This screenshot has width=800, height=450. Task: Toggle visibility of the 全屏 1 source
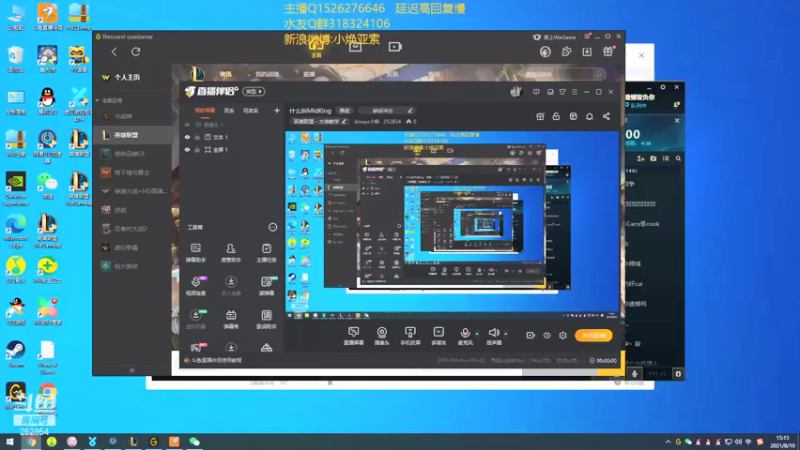click(x=187, y=150)
